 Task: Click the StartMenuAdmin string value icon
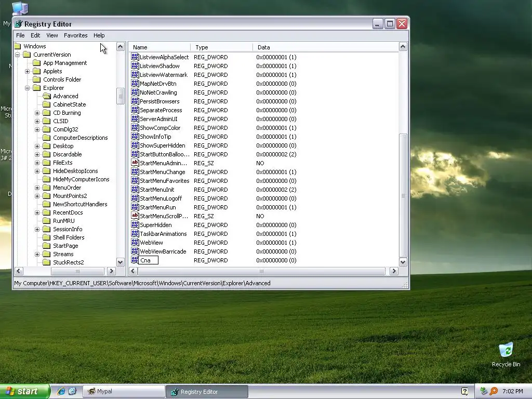[x=135, y=163]
